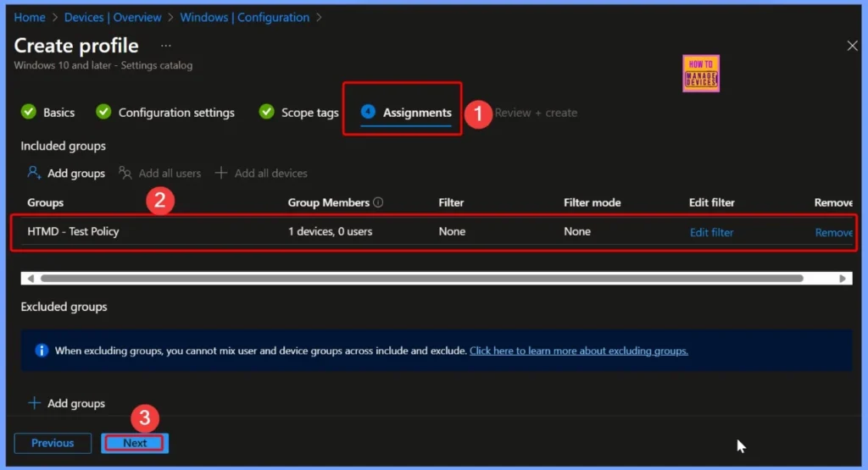Image resolution: width=868 pixels, height=470 pixels.
Task: Click the Filter mode value 'None' in the row
Action: click(576, 231)
